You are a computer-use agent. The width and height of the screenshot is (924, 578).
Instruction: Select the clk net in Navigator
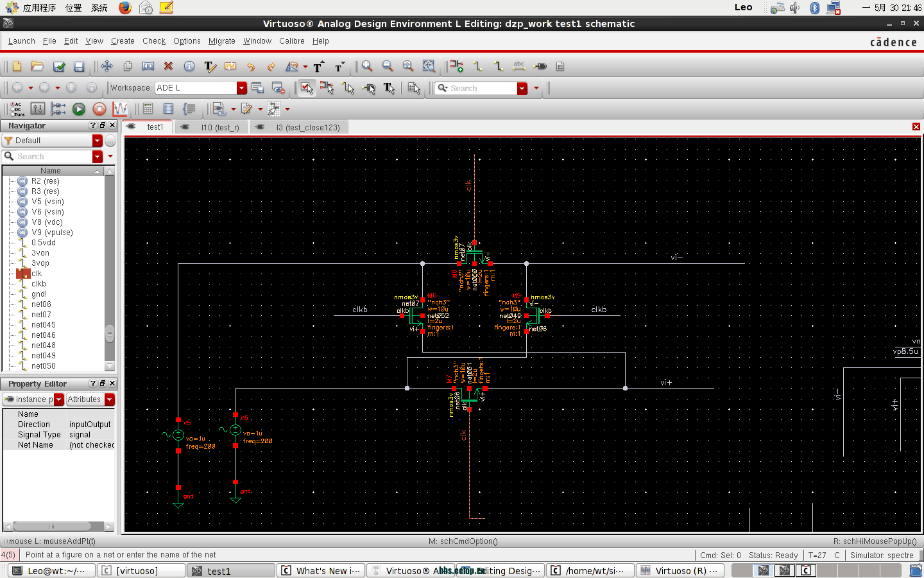(x=37, y=274)
